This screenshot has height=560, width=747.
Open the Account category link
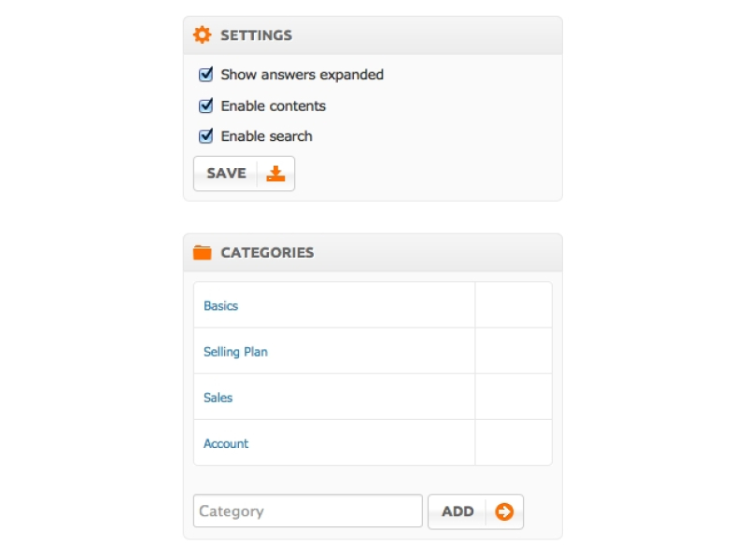226,443
